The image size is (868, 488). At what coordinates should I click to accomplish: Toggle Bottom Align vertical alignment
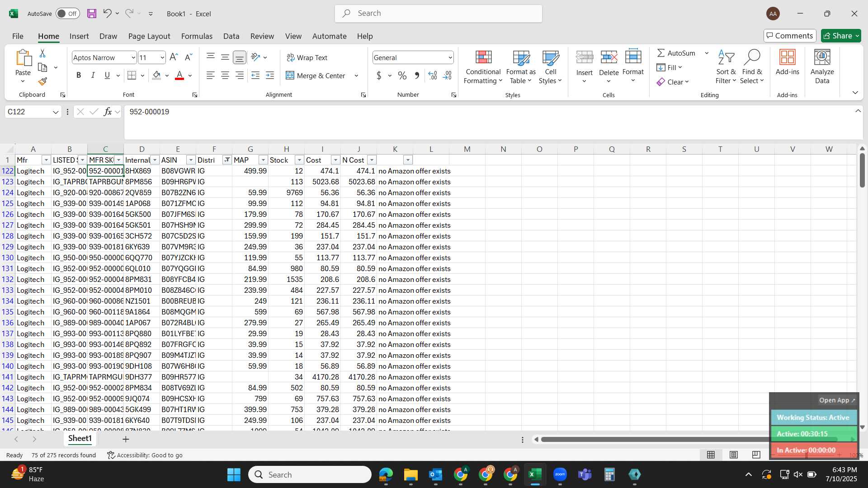pyautogui.click(x=240, y=57)
